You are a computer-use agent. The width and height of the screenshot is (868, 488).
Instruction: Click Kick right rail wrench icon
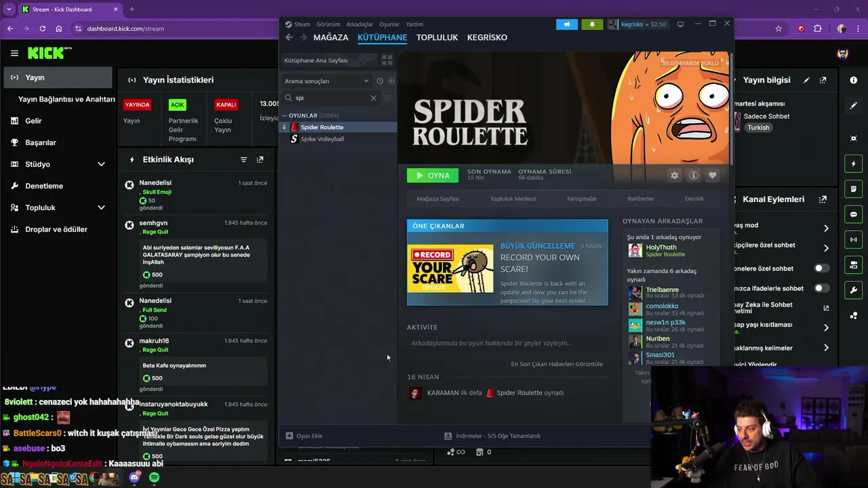point(853,290)
